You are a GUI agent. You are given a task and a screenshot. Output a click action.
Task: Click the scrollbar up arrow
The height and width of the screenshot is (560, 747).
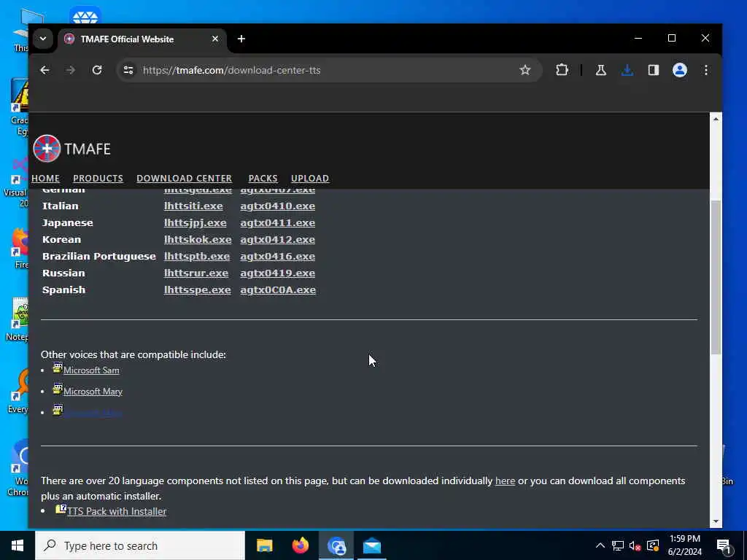click(x=716, y=119)
